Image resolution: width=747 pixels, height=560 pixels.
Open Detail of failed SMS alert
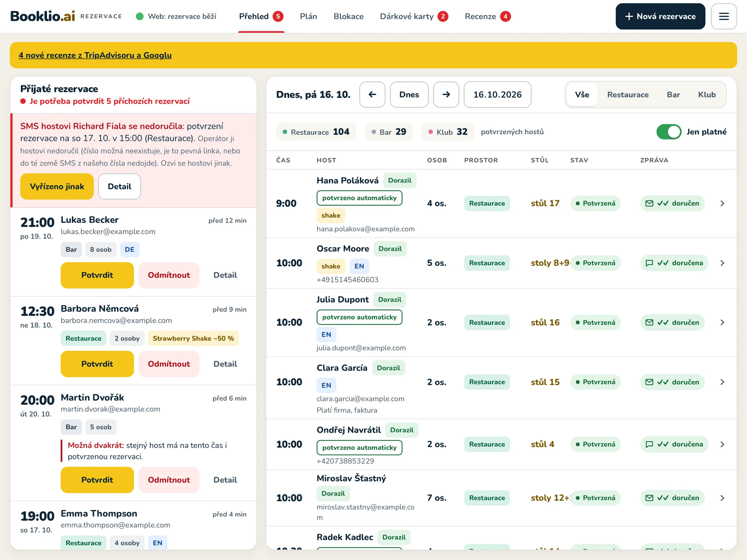(x=119, y=186)
